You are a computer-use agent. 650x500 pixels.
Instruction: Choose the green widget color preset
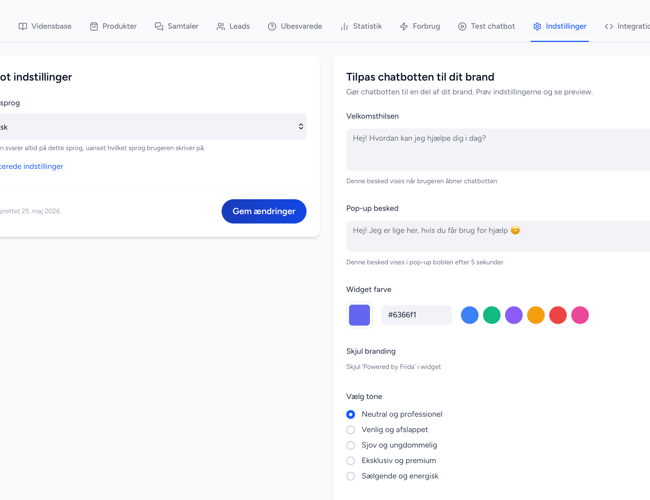[x=492, y=315]
